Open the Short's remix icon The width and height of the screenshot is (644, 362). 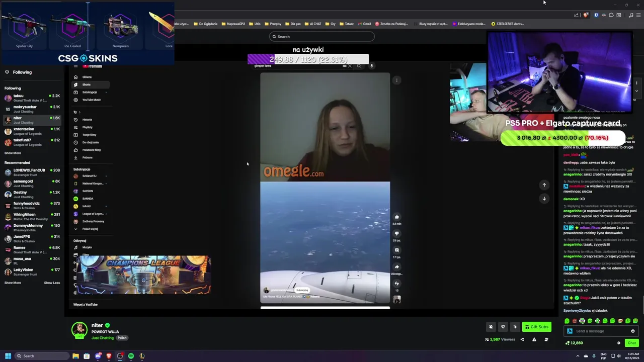tap(396, 284)
